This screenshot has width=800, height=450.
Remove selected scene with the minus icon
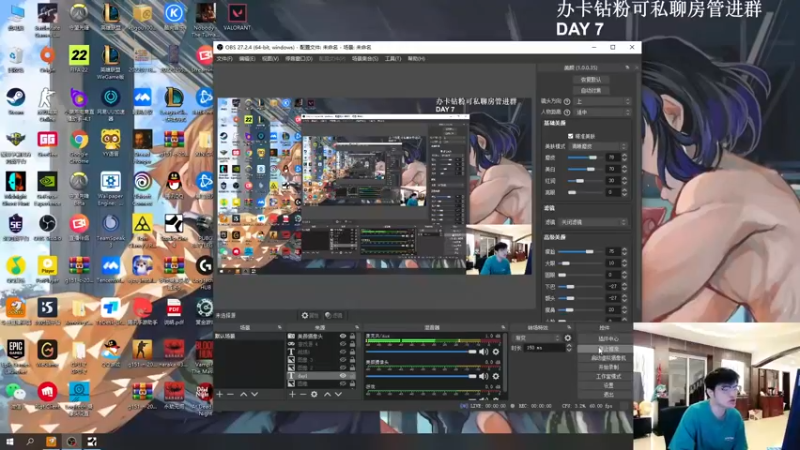click(x=231, y=394)
